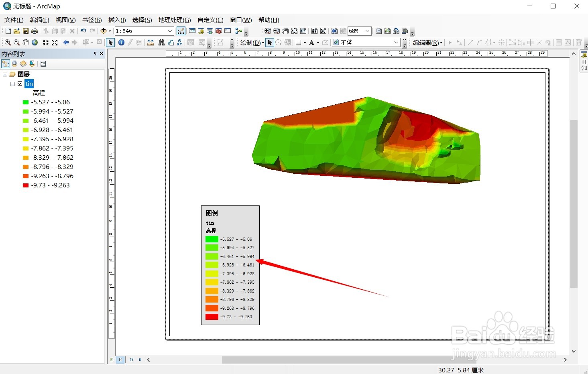
Task: Open the Find binoculars tool
Action: (161, 42)
